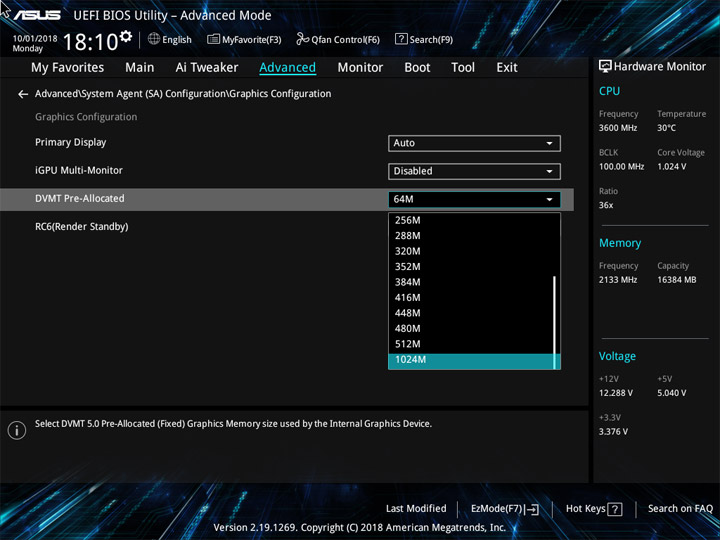Click the globe language icon

(154, 39)
